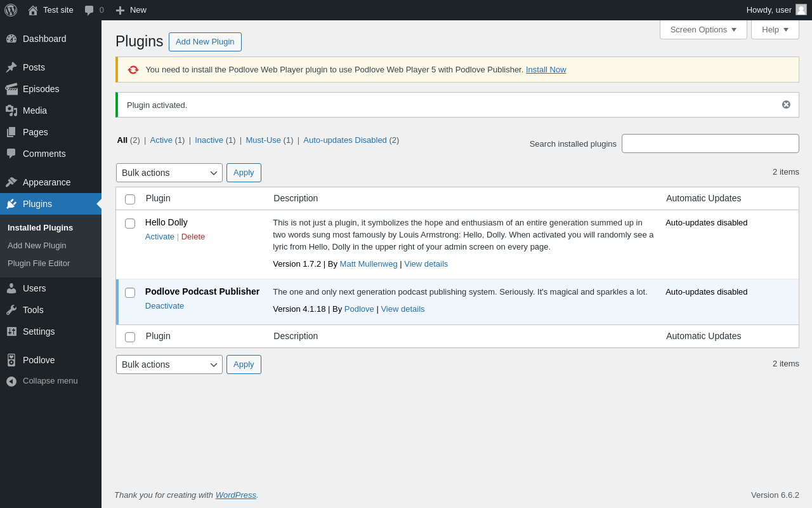Open Appearance via its paintbrush icon
812x508 pixels.
point(11,182)
